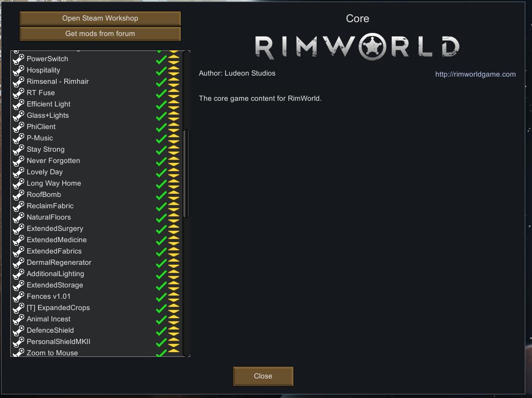Toggle the RoofBomb mod checkmark
Image resolution: width=532 pixels, height=398 pixels.
(161, 195)
